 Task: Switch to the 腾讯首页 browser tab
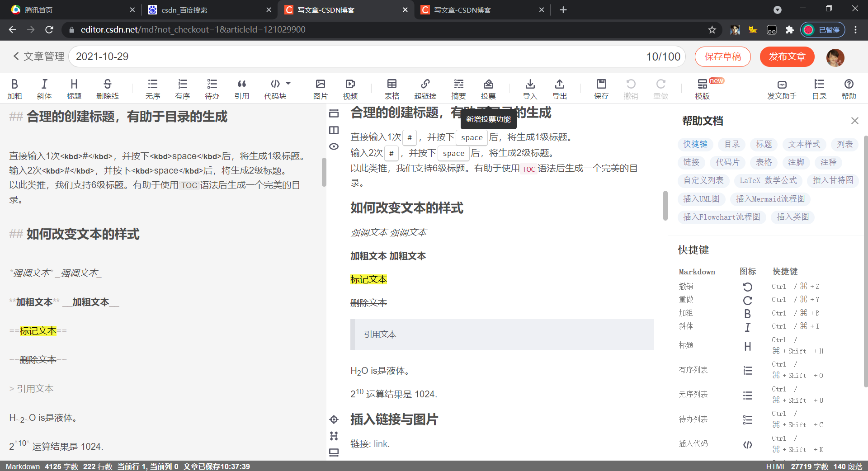click(x=72, y=10)
